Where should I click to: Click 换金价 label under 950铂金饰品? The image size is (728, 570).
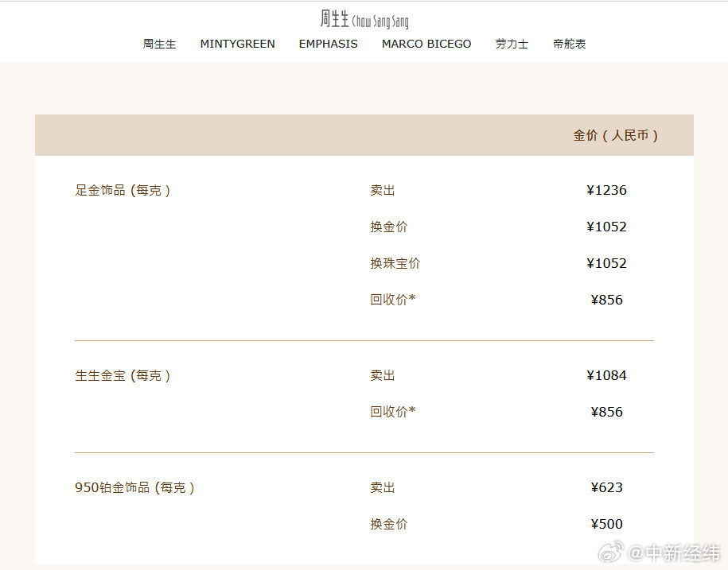388,524
